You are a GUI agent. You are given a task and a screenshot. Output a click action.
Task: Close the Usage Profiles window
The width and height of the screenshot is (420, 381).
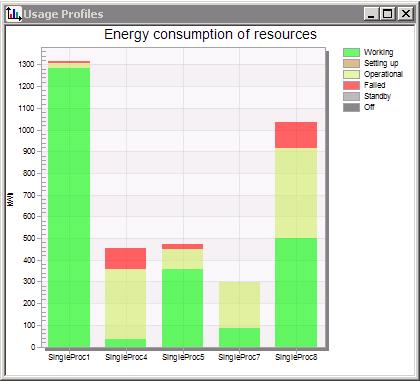coord(405,14)
